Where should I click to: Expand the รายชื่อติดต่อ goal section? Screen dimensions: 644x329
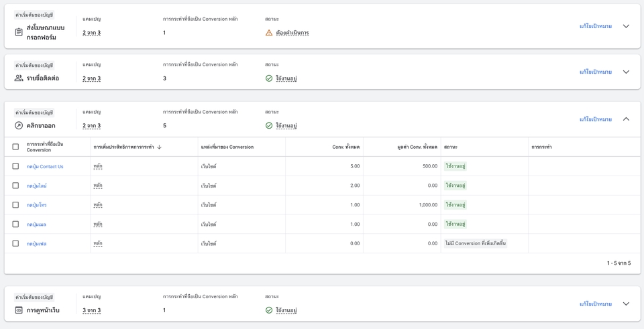pyautogui.click(x=626, y=72)
